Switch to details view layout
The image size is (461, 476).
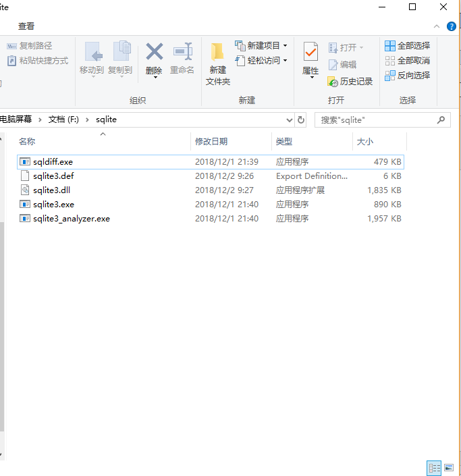pyautogui.click(x=434, y=468)
